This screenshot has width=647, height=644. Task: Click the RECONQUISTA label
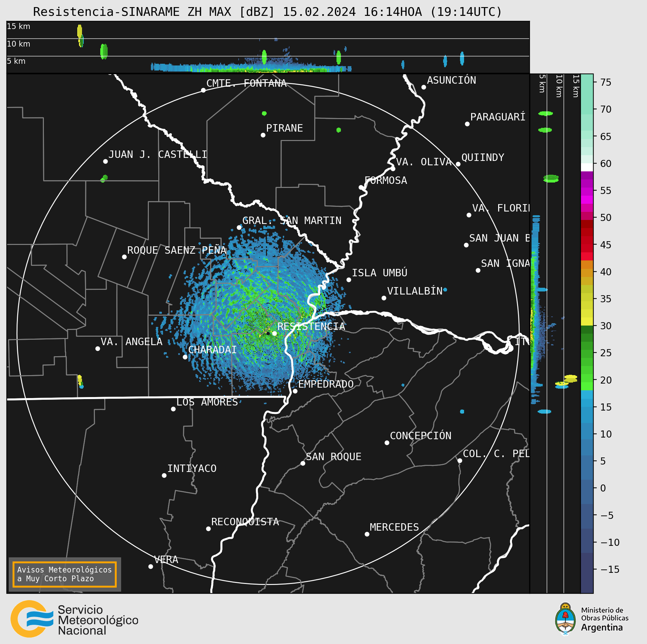pyautogui.click(x=245, y=522)
